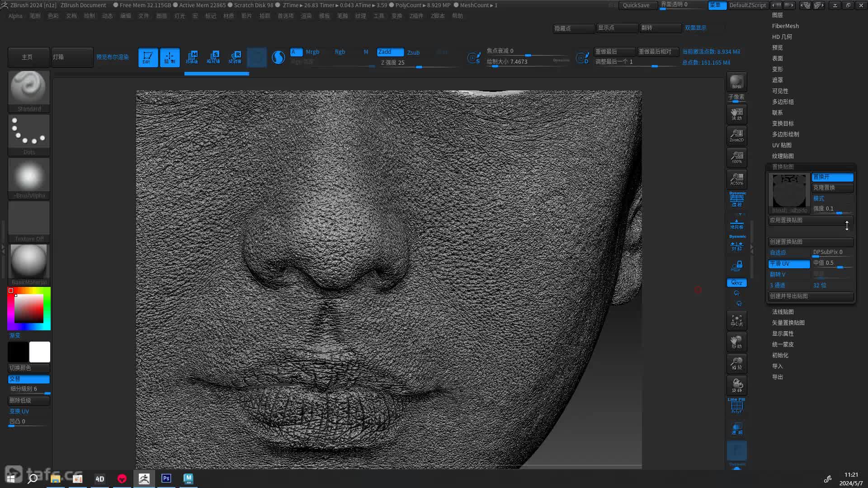Click the QuickSave button

(x=638, y=5)
